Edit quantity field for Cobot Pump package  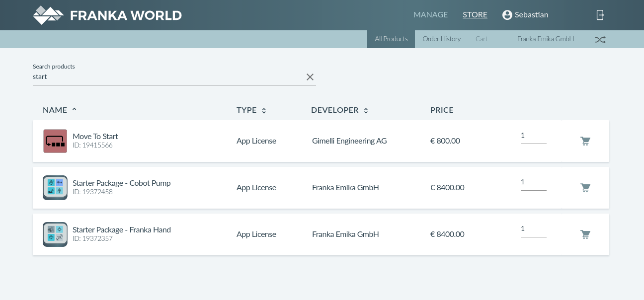(x=534, y=183)
